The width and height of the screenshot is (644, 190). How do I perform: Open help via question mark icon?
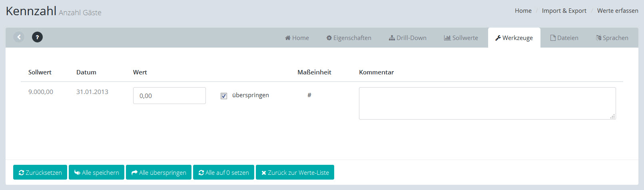coord(37,37)
